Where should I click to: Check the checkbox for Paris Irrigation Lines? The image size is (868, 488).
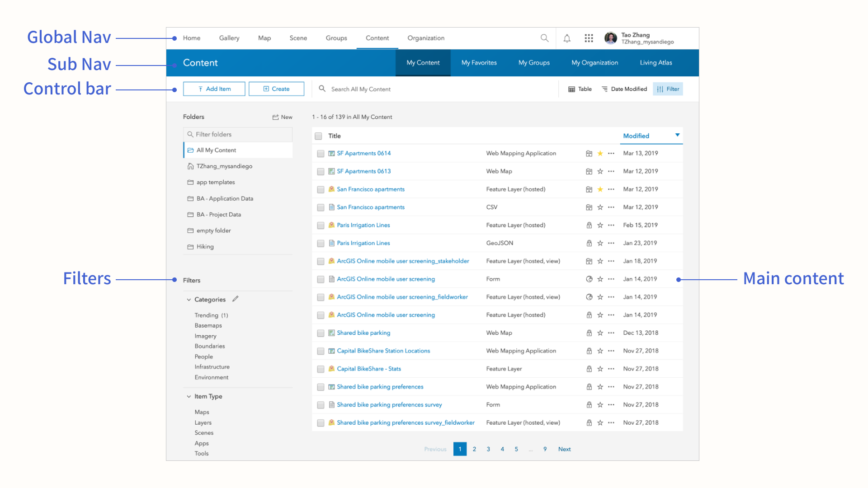pyautogui.click(x=321, y=225)
